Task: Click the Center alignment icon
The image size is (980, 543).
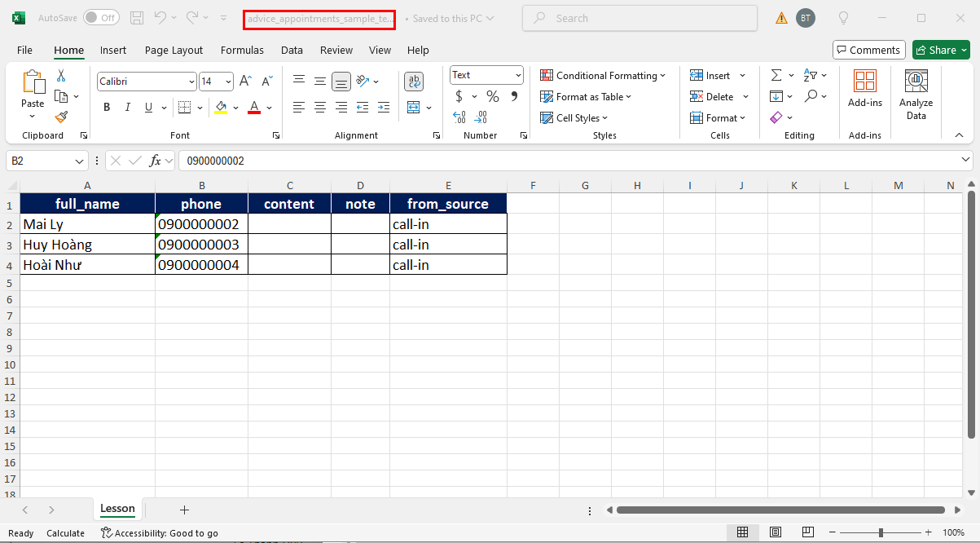Action: click(x=320, y=108)
